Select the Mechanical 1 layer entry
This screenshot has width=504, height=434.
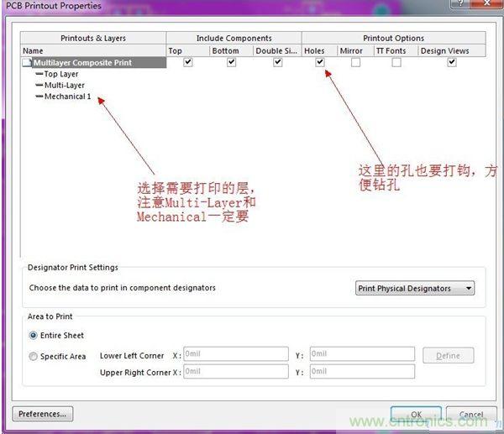[x=68, y=97]
